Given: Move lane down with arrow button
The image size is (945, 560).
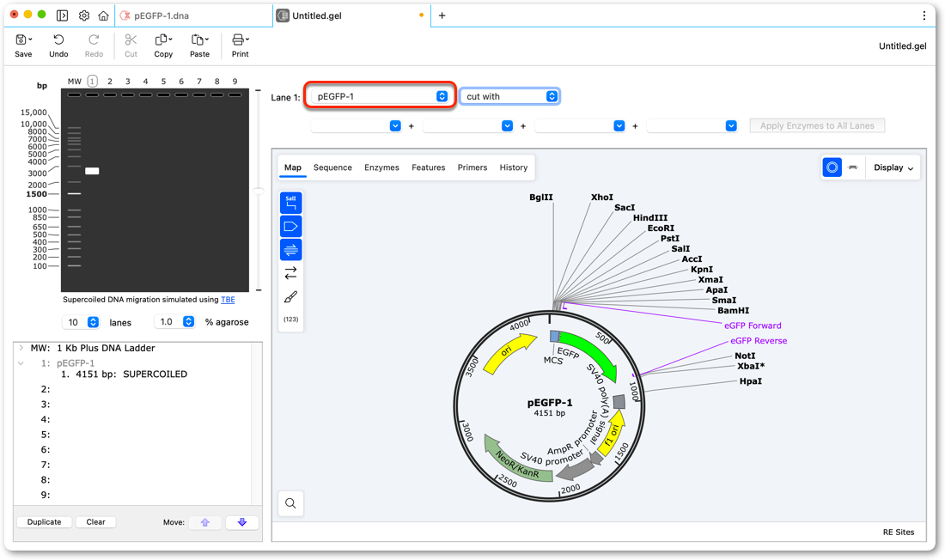Looking at the screenshot, I should click(x=242, y=522).
